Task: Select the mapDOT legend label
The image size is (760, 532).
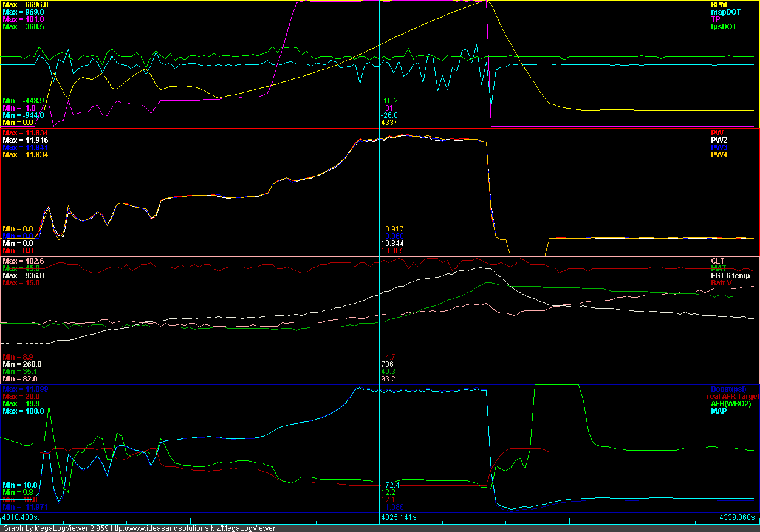Action: [x=726, y=12]
